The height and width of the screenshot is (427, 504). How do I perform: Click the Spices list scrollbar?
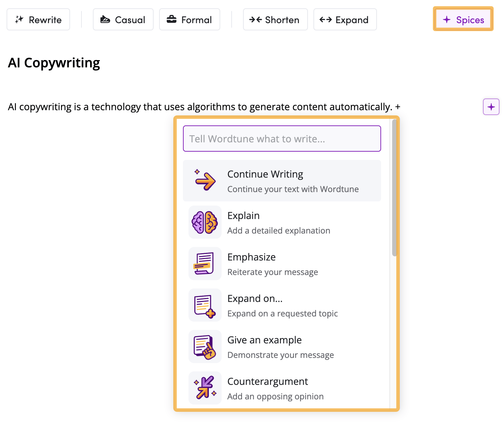395,188
